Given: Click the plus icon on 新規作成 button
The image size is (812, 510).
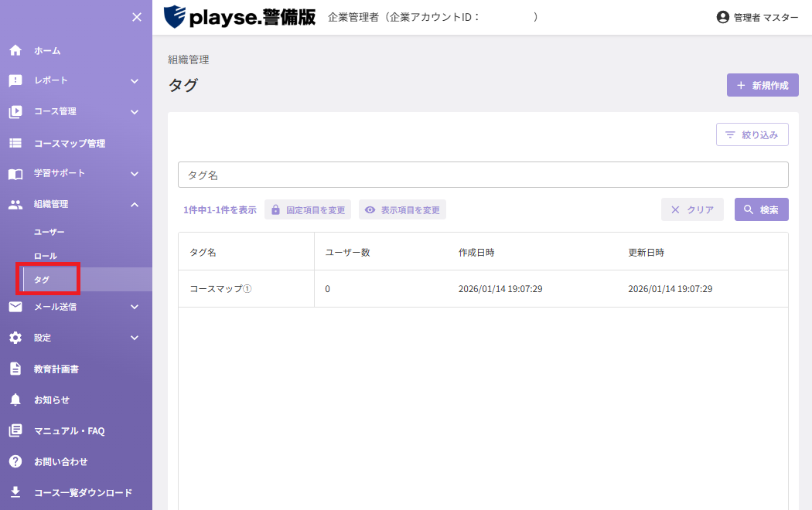Looking at the screenshot, I should click(x=741, y=85).
